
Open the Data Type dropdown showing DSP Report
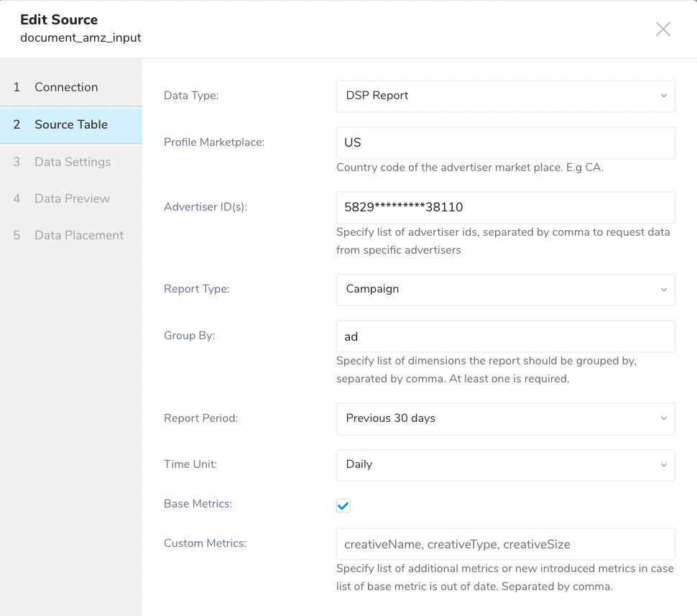505,96
